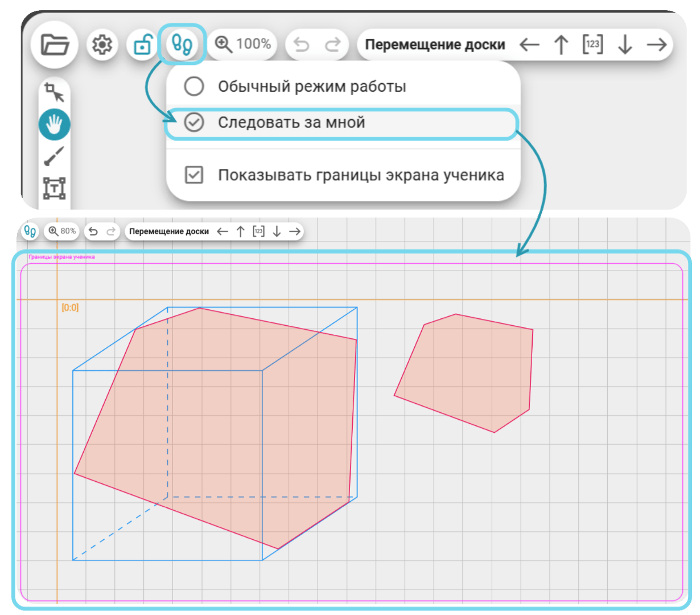Open the 100% zoom control

[x=242, y=44]
